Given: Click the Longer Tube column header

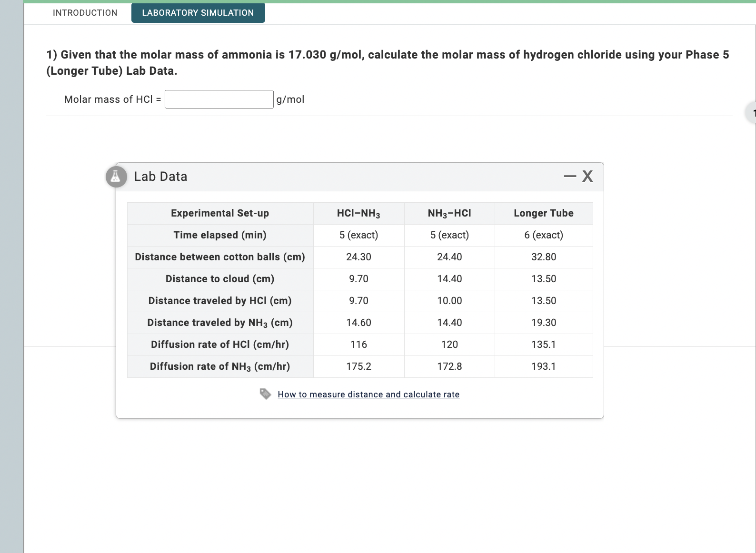Looking at the screenshot, I should point(544,213).
